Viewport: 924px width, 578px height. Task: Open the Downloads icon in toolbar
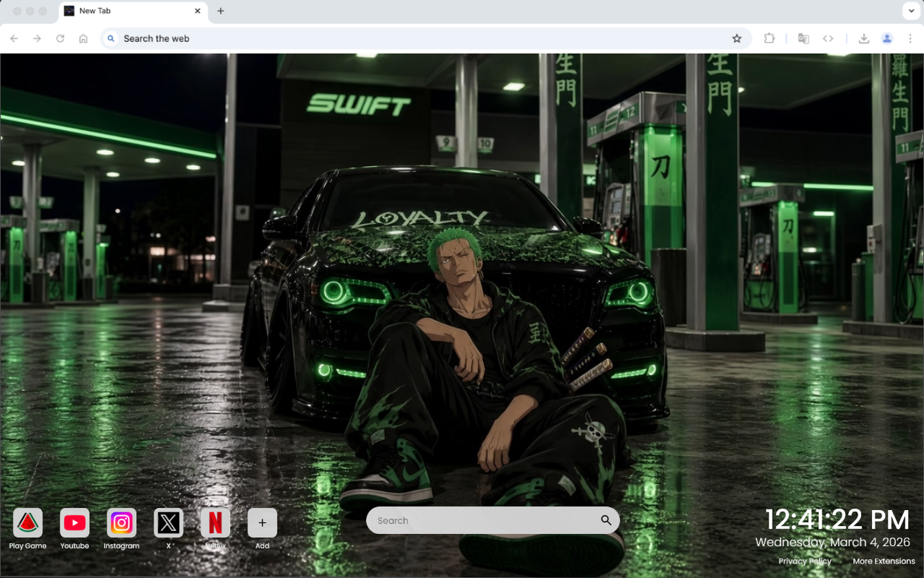[x=863, y=38]
